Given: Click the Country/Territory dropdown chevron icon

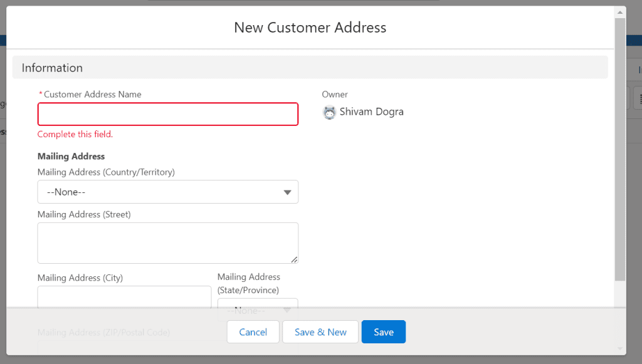Looking at the screenshot, I should click(x=287, y=192).
